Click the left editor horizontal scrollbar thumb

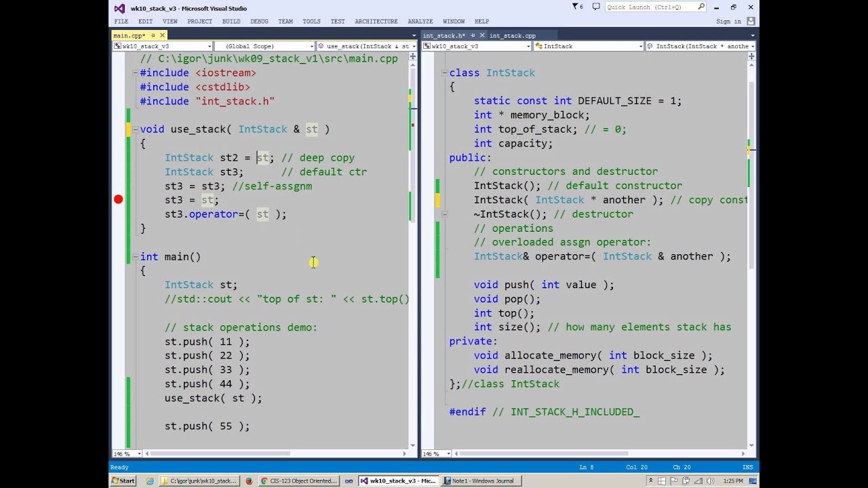point(220,453)
